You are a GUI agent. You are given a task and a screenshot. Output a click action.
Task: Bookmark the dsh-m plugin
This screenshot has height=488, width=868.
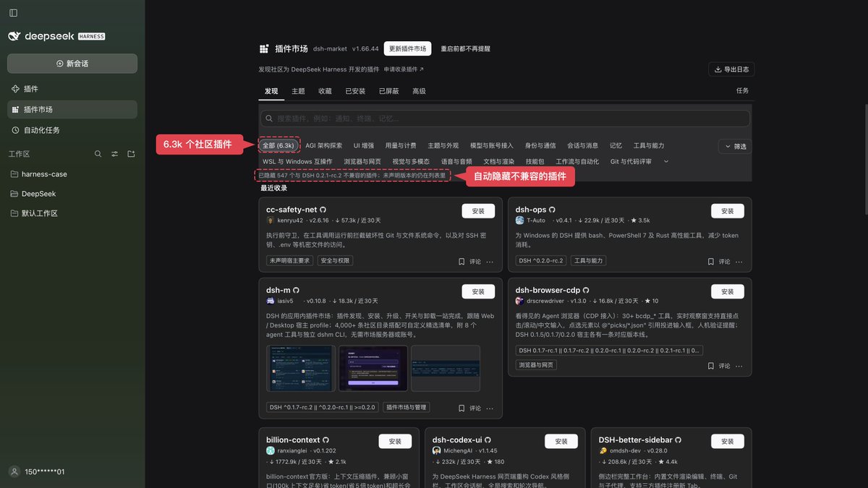(x=461, y=408)
